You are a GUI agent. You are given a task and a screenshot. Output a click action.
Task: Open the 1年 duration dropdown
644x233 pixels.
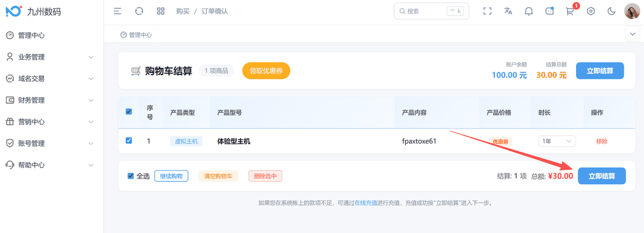[557, 141]
